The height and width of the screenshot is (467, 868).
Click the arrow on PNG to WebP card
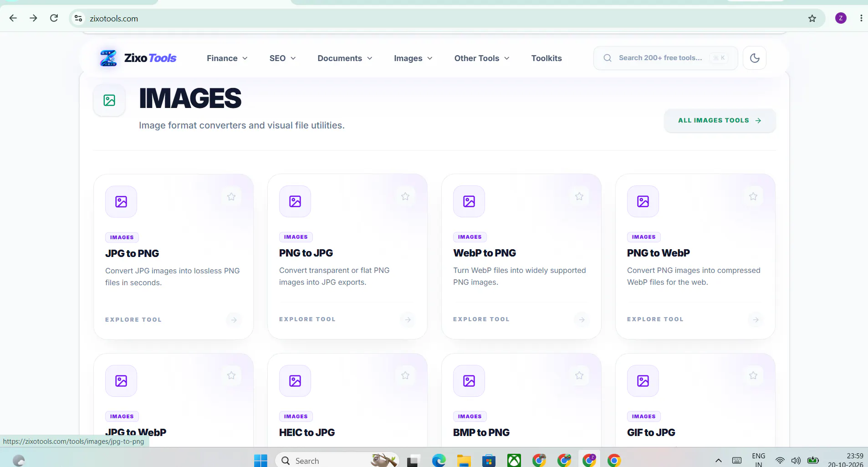(756, 319)
